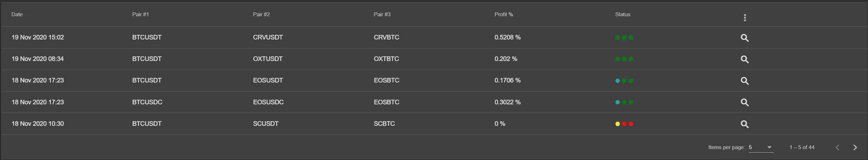Click the 0.3022 % profit value

[507, 102]
